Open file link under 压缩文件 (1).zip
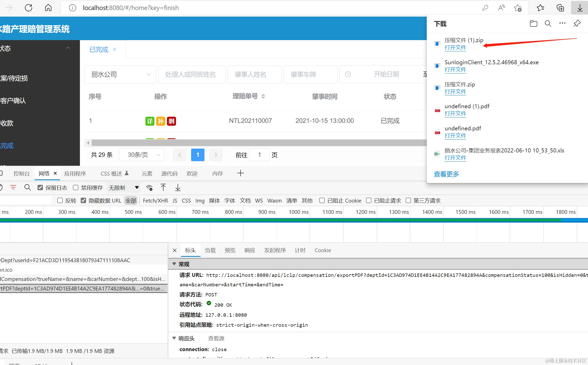Image resolution: width=588 pixels, height=365 pixels. coord(455,48)
